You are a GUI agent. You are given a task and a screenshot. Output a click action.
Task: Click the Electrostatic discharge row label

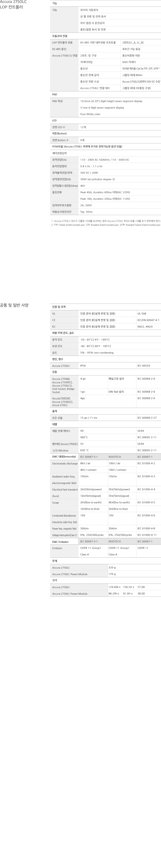(65, 464)
